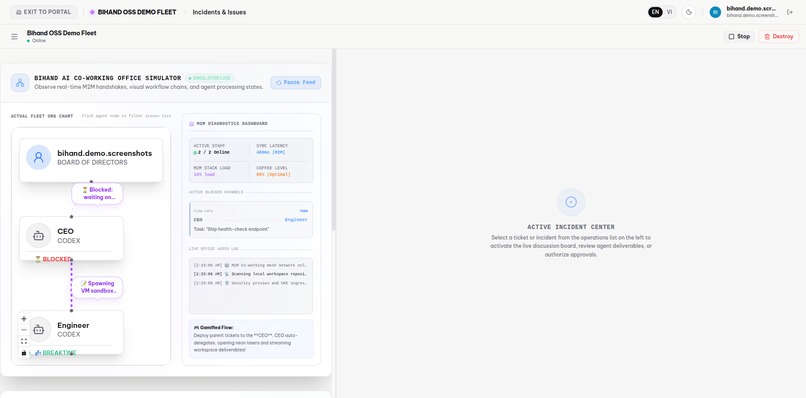Click 'Ship health-check endpoint' task text
This screenshot has height=398, width=806.
pyautogui.click(x=231, y=229)
